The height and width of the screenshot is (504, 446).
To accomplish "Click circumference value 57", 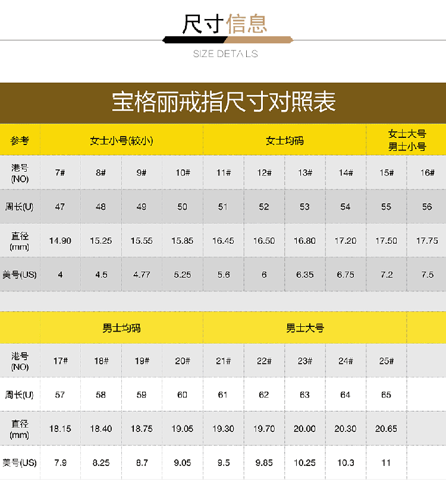I will (60, 395).
